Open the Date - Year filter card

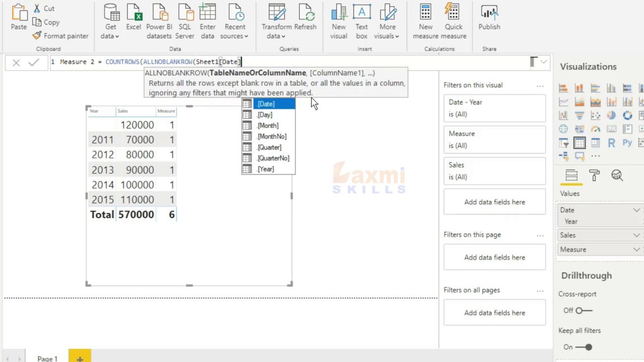point(495,108)
